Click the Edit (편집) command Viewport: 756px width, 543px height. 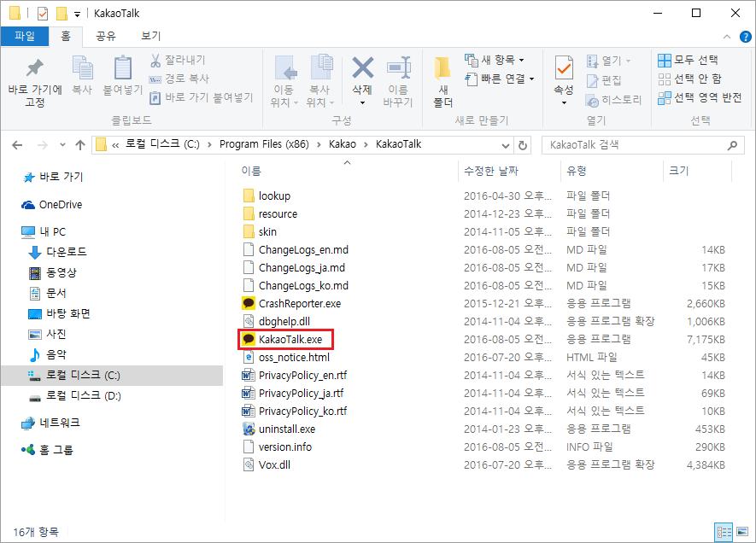point(604,80)
